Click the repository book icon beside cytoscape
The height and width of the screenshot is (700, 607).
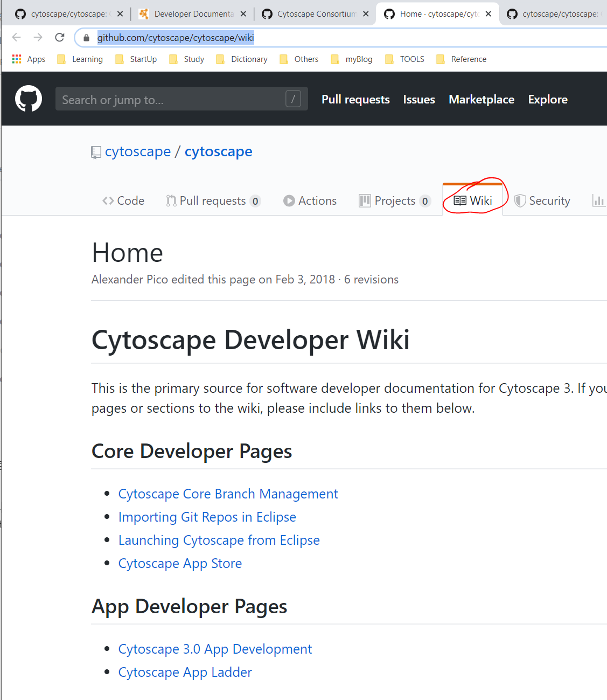[x=96, y=153]
